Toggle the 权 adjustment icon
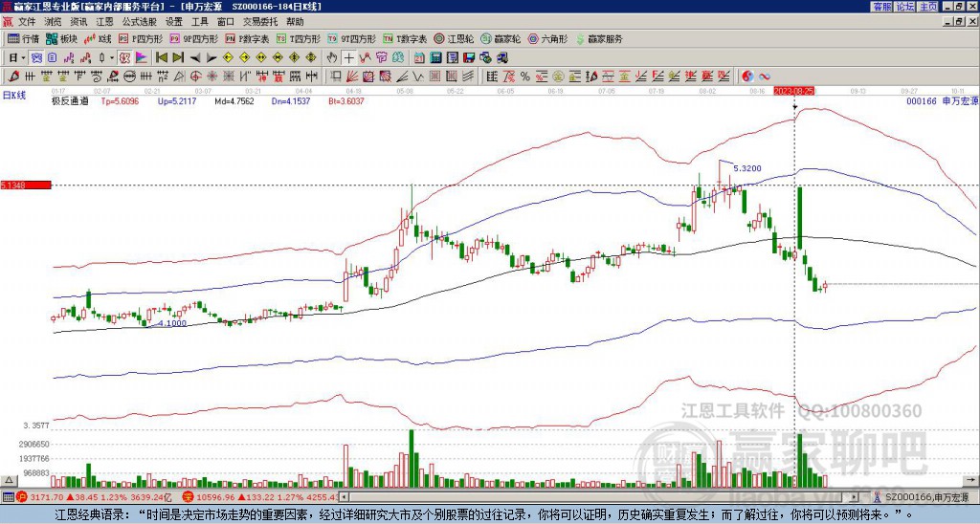980x524 pixels. pos(124,58)
